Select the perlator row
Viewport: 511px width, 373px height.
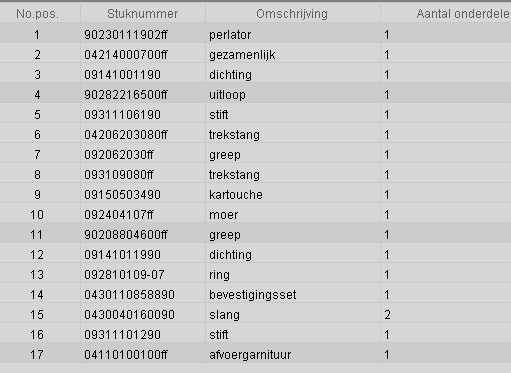pos(255,35)
